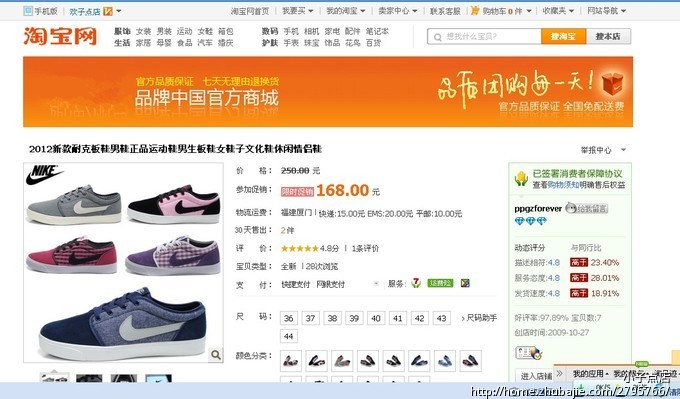This screenshot has width=680, height=399.
Task: Open 淘宝网首页 in top bar
Action: coord(250,11)
